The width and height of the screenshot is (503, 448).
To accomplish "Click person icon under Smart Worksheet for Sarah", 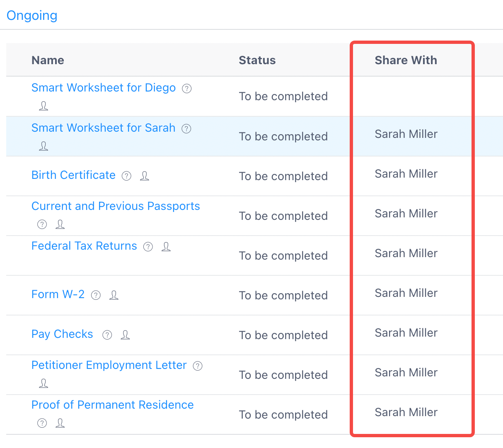I will pos(44,146).
